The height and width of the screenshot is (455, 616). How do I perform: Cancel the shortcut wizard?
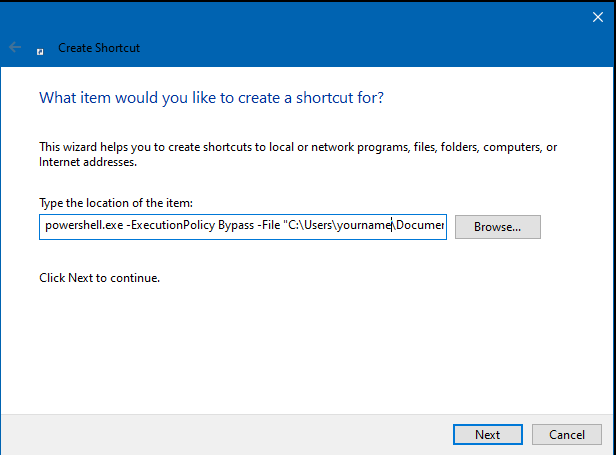pyautogui.click(x=566, y=435)
